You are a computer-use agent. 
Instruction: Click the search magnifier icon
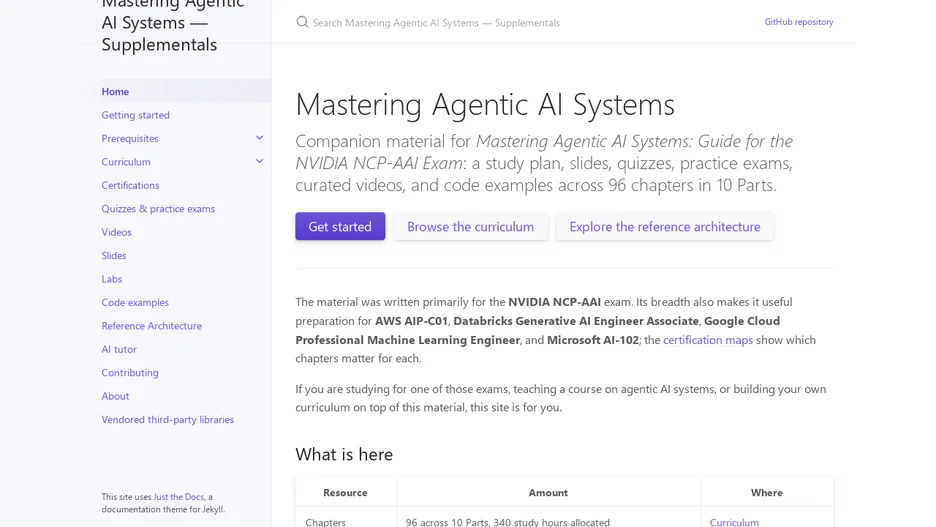pyautogui.click(x=302, y=22)
